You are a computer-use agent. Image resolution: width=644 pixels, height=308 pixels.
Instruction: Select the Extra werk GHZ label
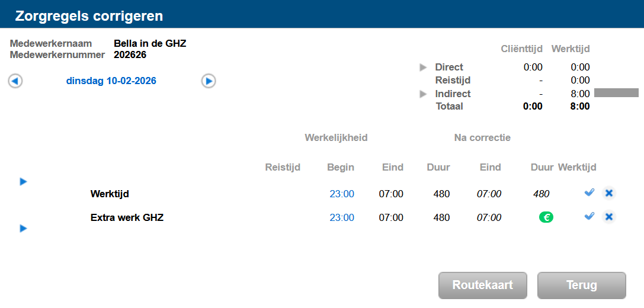point(127,217)
